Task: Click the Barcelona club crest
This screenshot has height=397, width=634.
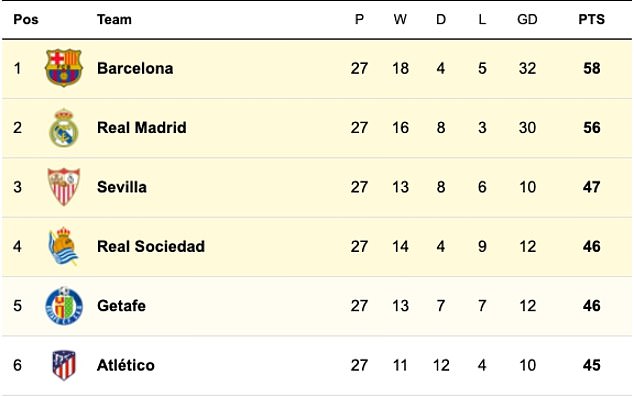Action: click(64, 68)
